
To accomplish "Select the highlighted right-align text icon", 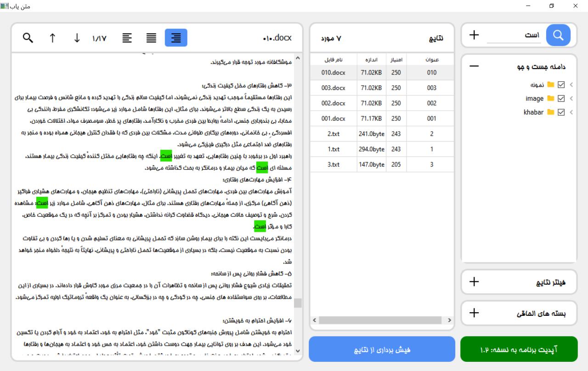I will click(x=176, y=38).
